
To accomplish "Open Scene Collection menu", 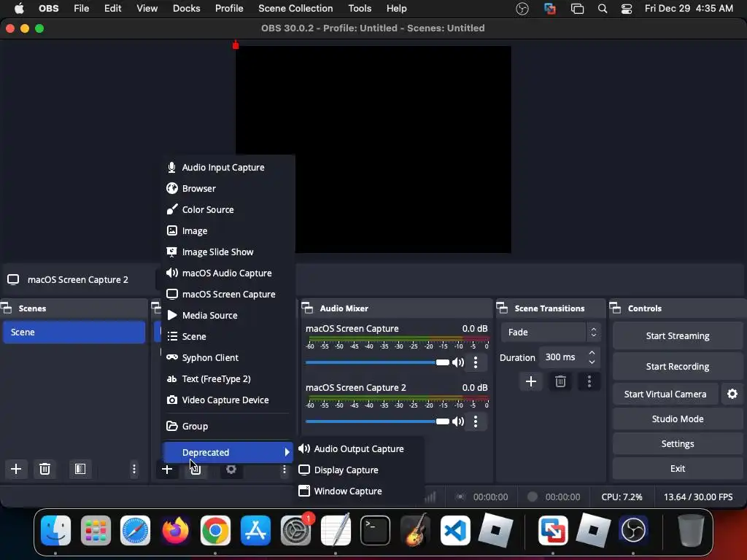I will click(x=295, y=8).
